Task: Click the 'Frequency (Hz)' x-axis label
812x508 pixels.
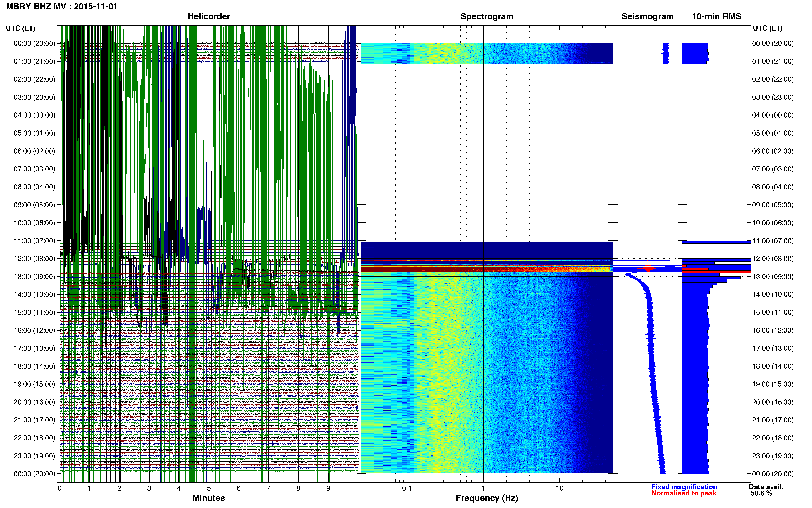Action: pyautogui.click(x=487, y=498)
